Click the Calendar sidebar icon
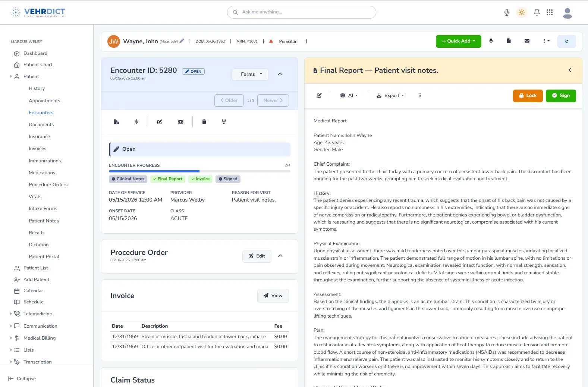Screen dimensions: 588x387 (17, 291)
